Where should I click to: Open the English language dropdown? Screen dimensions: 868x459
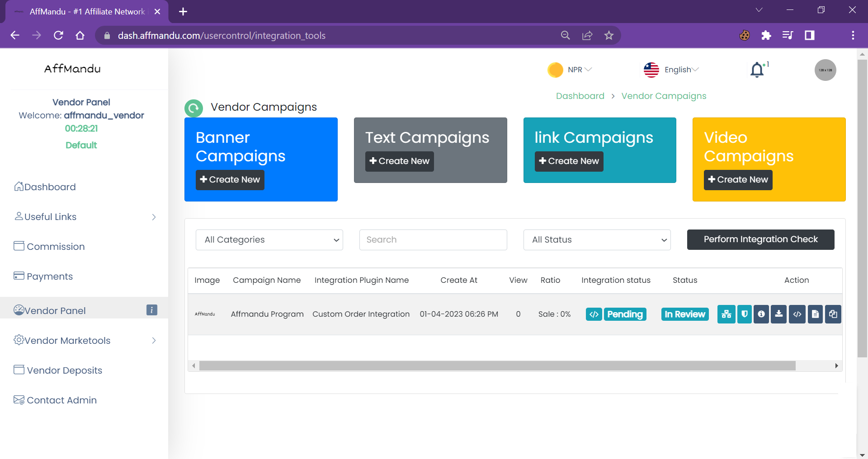(x=671, y=70)
